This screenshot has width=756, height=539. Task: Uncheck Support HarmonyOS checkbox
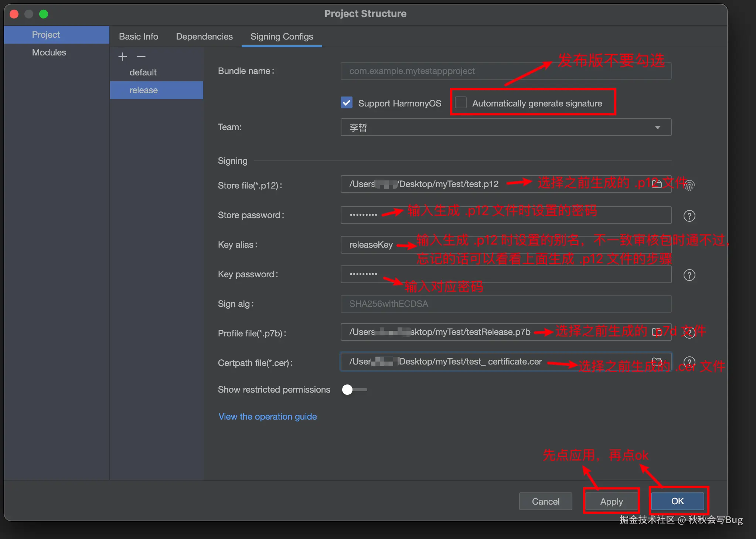click(347, 103)
